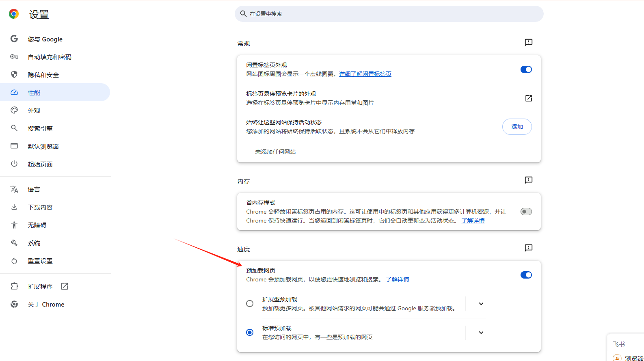Send feedback for 内存 section

pyautogui.click(x=528, y=180)
